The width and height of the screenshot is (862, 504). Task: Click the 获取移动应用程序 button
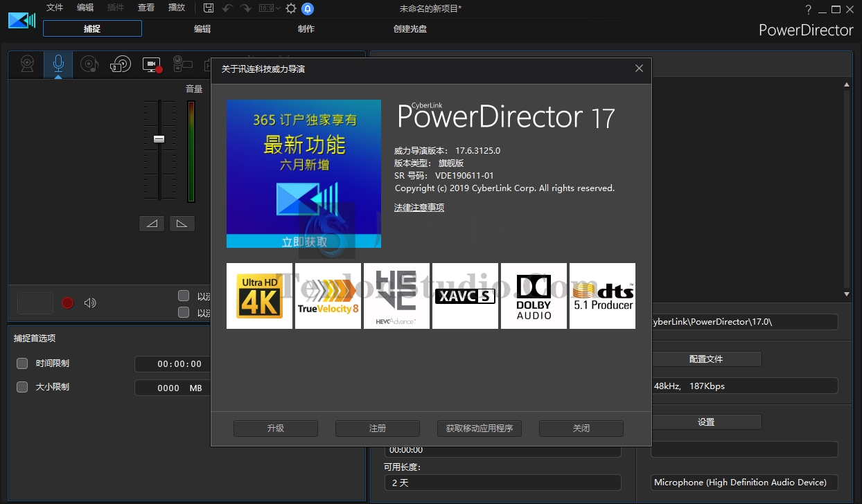pos(480,429)
